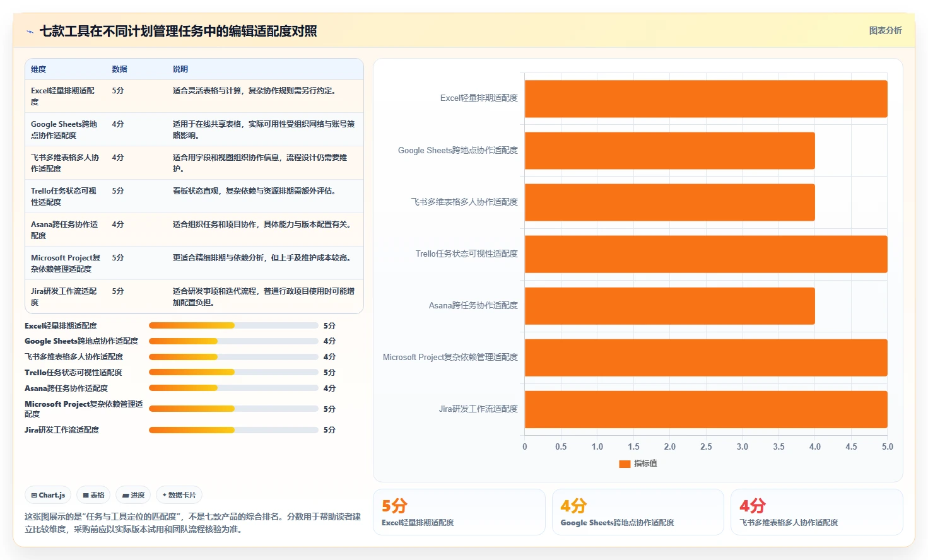Image resolution: width=928 pixels, height=560 pixels.
Task: Select table cell Asana跨任务协作适配度
Action: [x=64, y=230]
